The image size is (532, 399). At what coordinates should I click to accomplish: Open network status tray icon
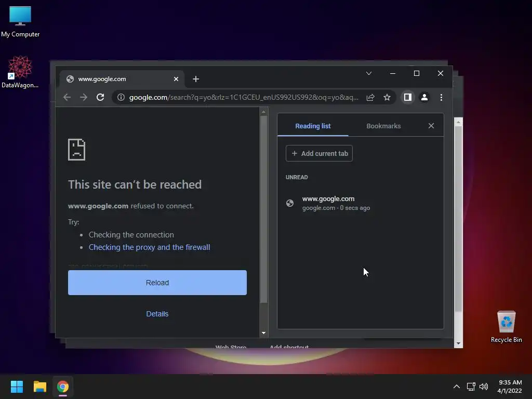tap(471, 387)
